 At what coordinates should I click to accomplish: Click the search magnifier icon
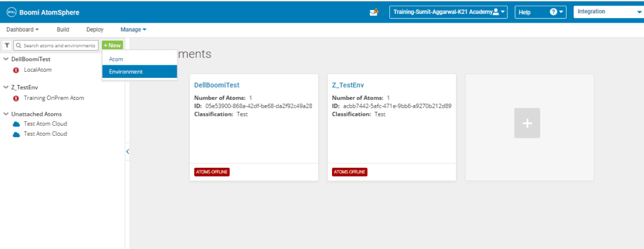(x=18, y=46)
